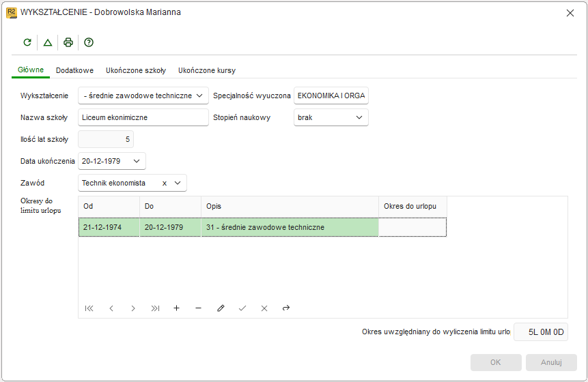Image resolution: width=588 pixels, height=382 pixels.
Task: Click Ilość lat szkoły field
Action: coord(106,139)
